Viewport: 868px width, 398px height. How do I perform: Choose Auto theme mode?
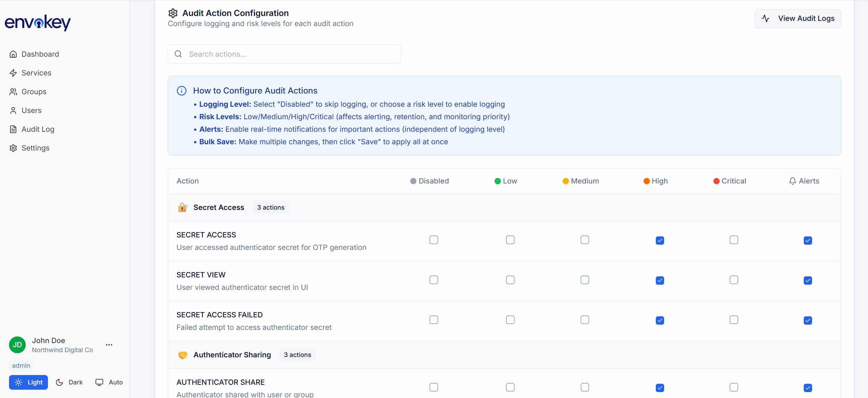point(109,382)
